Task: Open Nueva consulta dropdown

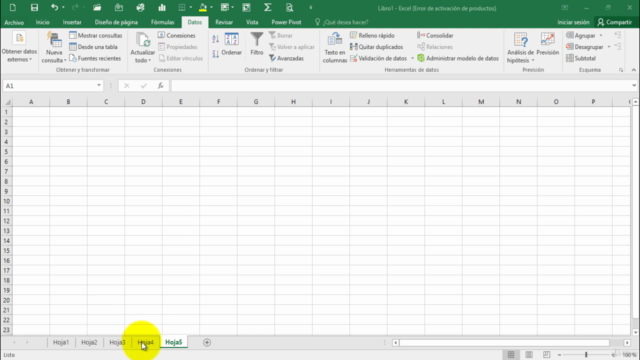Action: [x=54, y=56]
